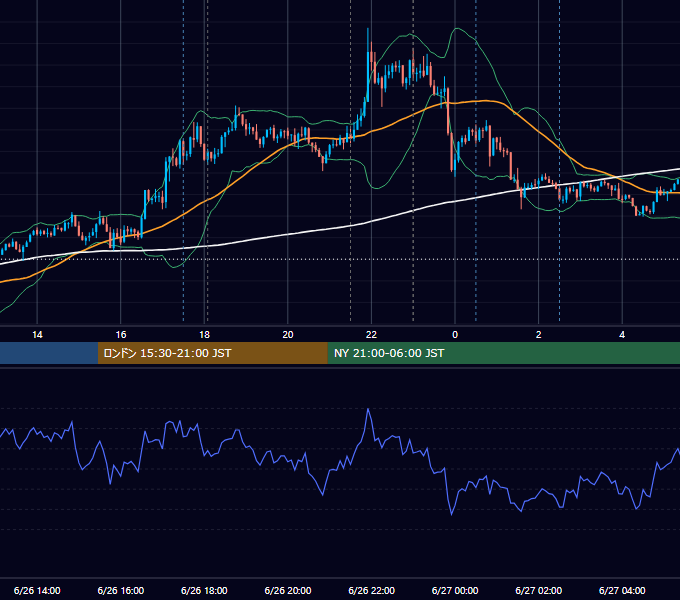
Task: Click the London 15:30-21:00 JST session band
Action: coord(212,353)
